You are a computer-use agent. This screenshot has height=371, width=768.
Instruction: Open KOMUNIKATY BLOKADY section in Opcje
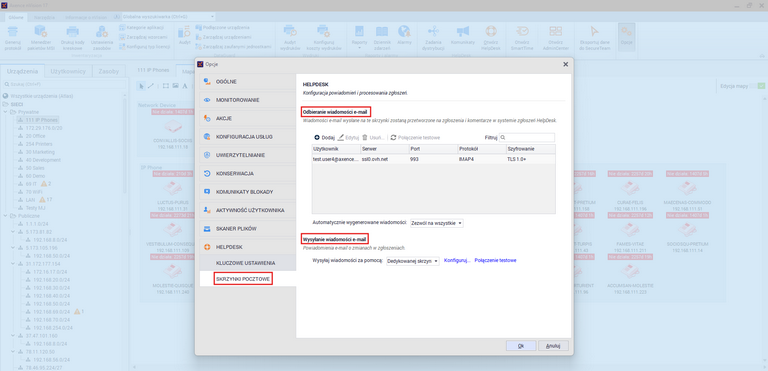[248, 192]
